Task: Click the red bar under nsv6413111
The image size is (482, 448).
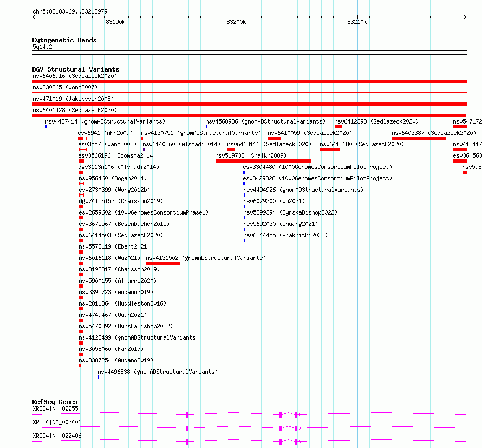Action: 231,150
